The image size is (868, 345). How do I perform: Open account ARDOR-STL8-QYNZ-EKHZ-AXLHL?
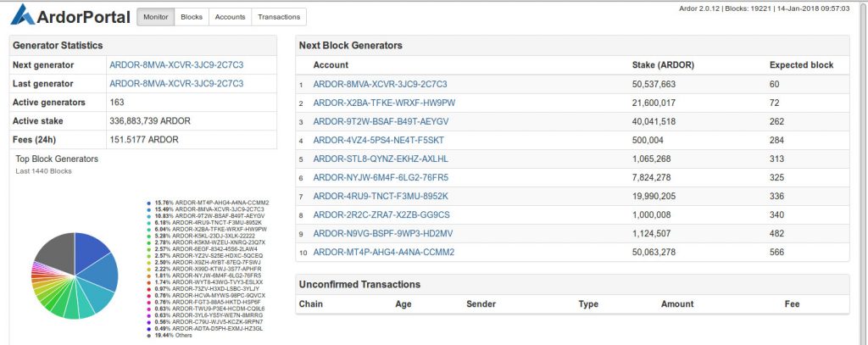click(x=381, y=159)
